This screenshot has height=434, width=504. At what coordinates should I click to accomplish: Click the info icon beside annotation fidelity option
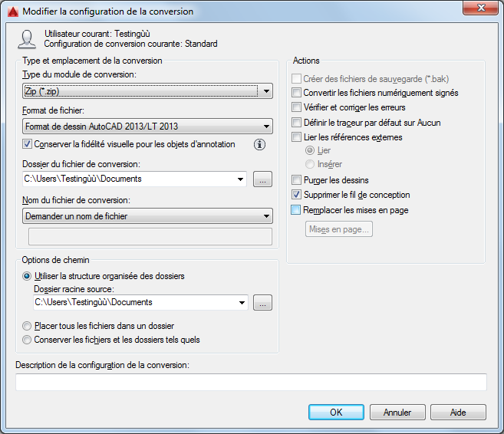259,145
